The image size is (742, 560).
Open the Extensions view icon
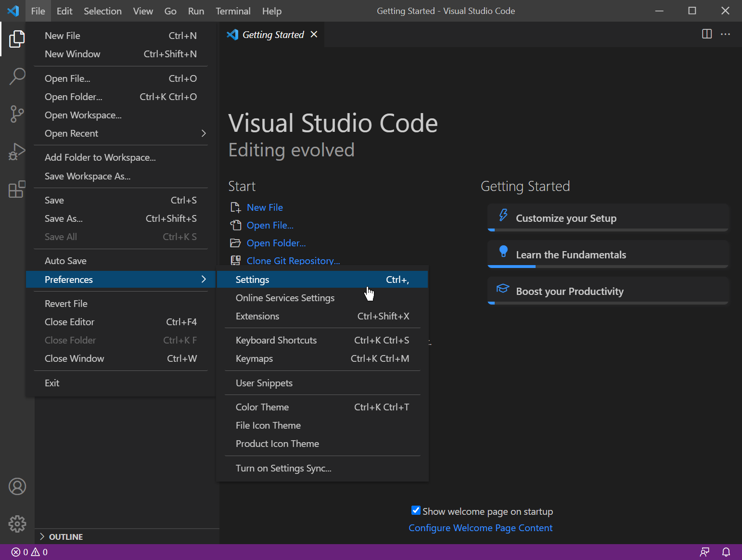[x=17, y=189]
